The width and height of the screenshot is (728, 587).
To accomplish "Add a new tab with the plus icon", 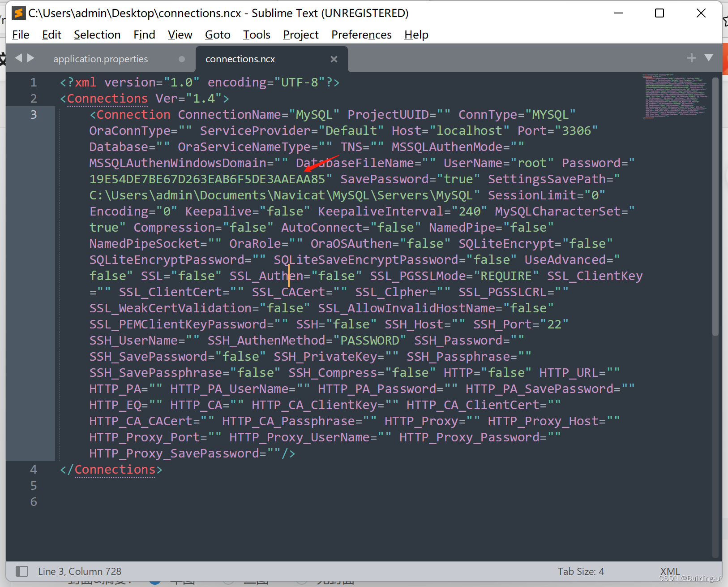I will (692, 58).
